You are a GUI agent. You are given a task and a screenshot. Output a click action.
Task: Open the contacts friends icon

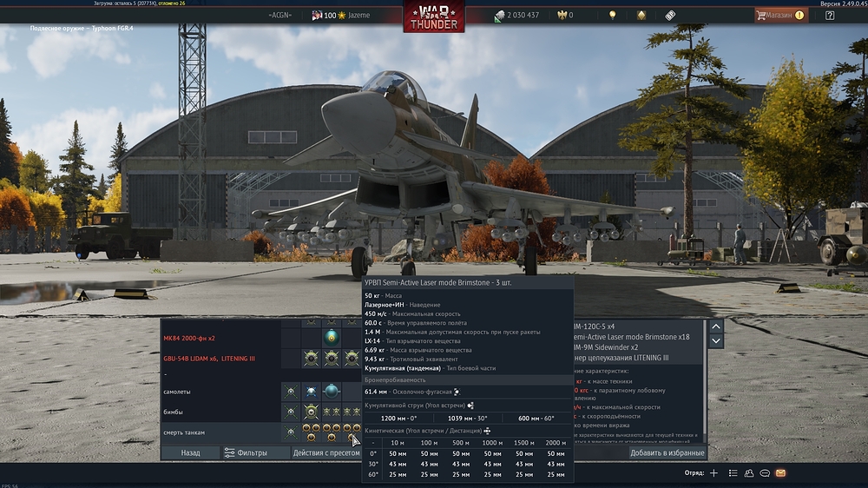pos(748,473)
